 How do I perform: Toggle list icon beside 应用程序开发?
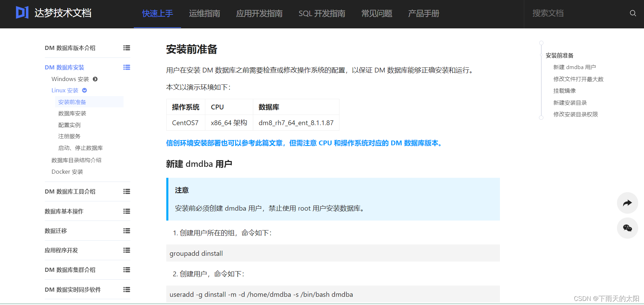127,250
